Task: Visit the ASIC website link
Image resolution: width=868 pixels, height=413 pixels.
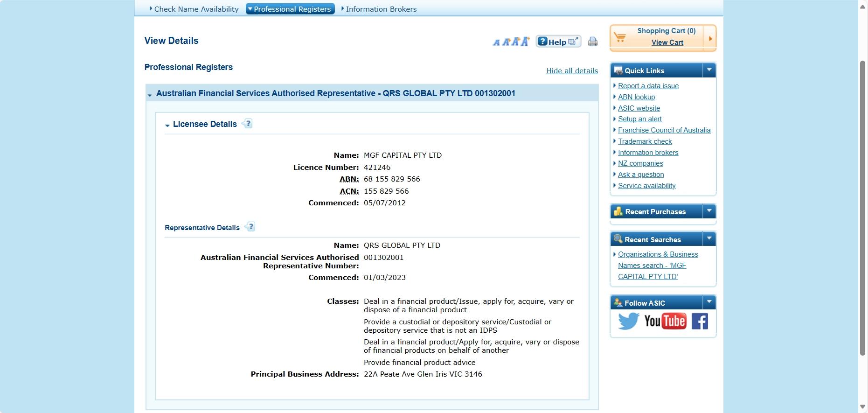Action: coord(639,108)
